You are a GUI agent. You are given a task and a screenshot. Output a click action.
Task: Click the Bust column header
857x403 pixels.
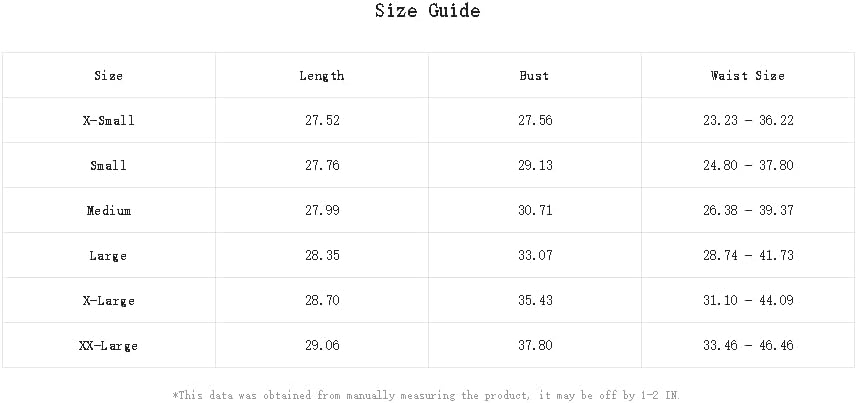[535, 76]
